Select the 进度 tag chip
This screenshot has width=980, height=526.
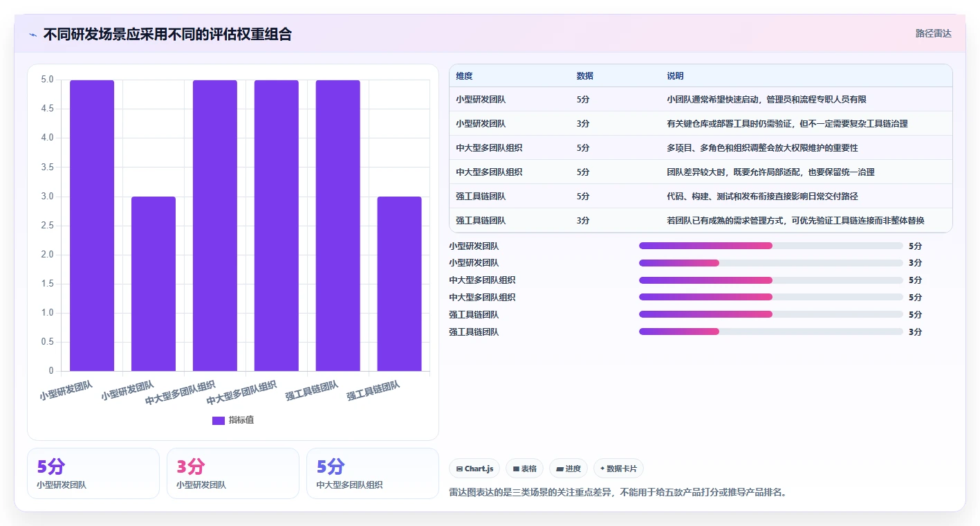pos(568,469)
